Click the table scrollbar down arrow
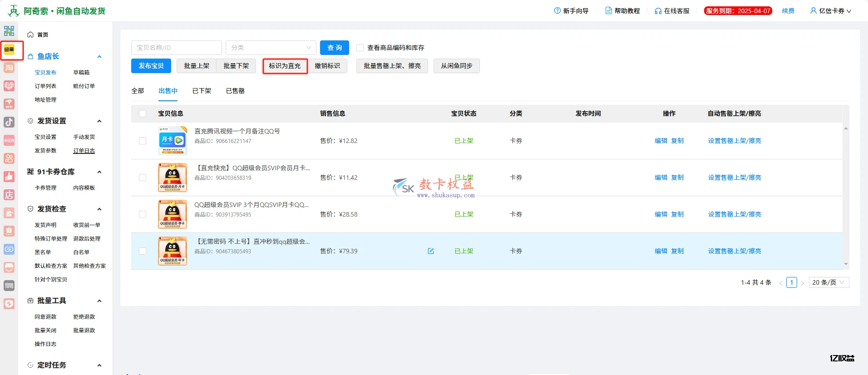The image size is (868, 375). click(846, 264)
